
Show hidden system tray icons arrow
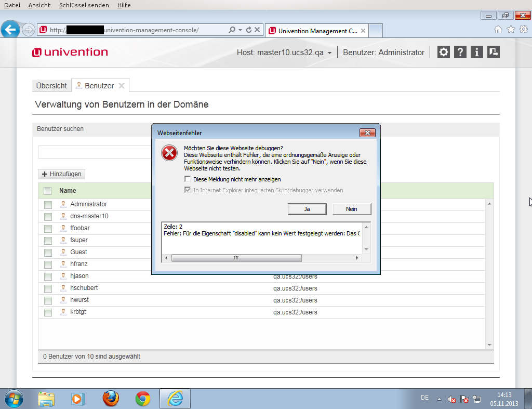coord(438,399)
